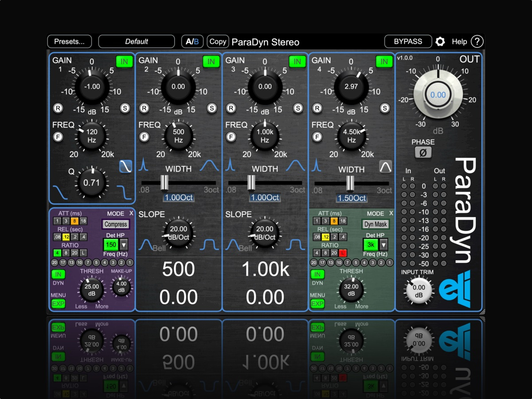The width and height of the screenshot is (532, 399).
Task: Click the F button beside band 1 FREQ
Action: point(58,137)
